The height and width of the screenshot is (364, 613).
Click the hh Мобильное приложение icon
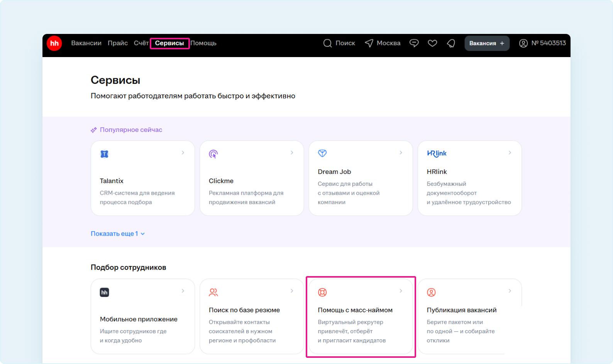104,292
